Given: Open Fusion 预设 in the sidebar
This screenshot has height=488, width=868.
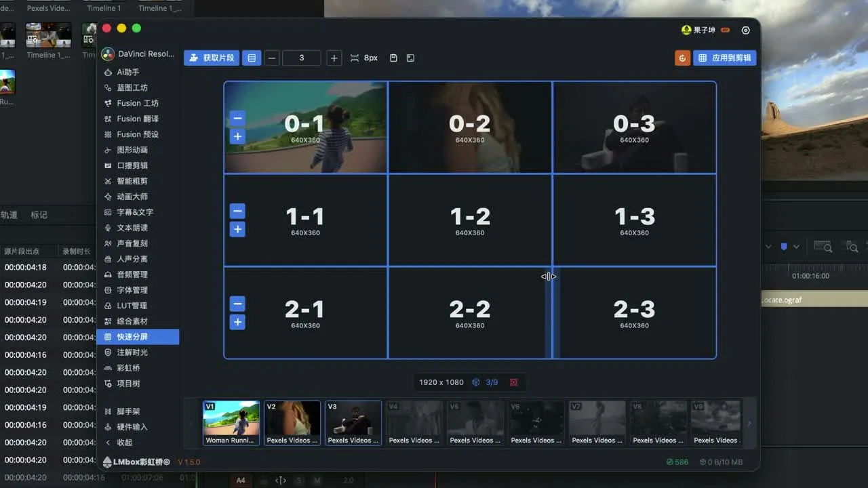Looking at the screenshot, I should click(x=138, y=134).
